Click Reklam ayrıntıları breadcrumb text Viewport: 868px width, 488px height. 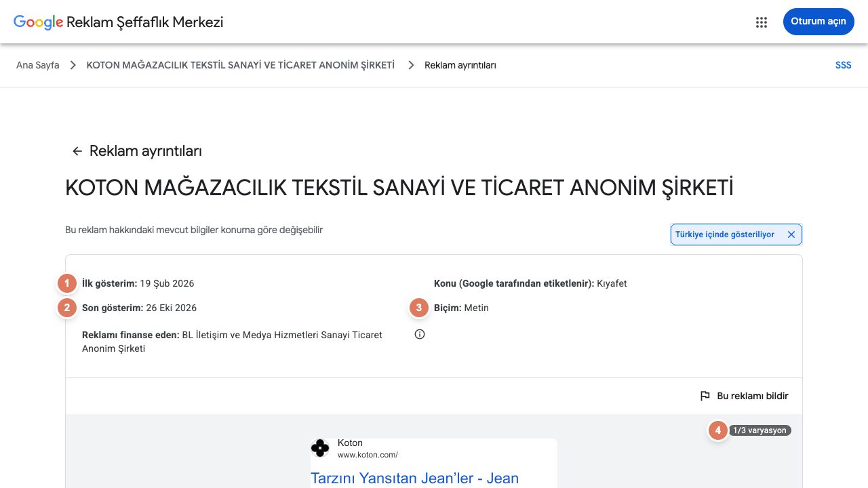pyautogui.click(x=460, y=65)
